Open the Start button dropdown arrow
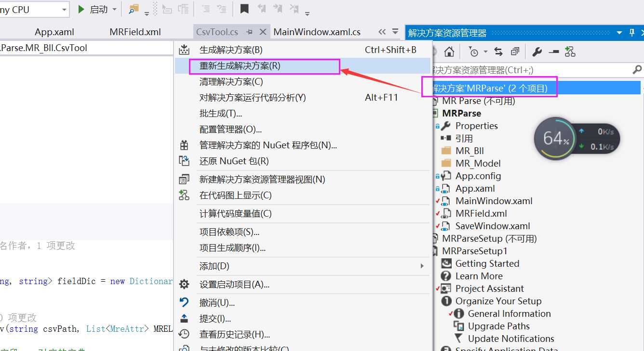The height and width of the screenshot is (351, 644). [x=114, y=10]
